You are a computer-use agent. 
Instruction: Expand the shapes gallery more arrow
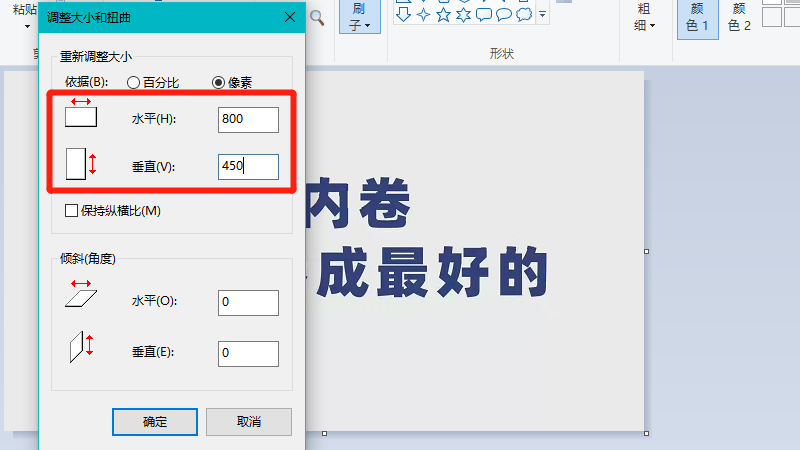coord(542,15)
